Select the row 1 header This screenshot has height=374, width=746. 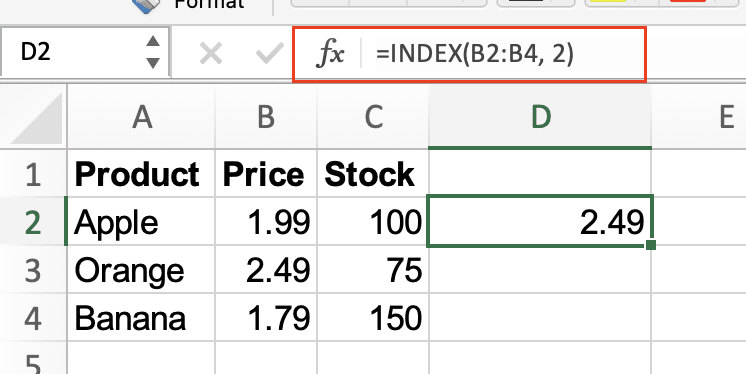click(x=33, y=174)
